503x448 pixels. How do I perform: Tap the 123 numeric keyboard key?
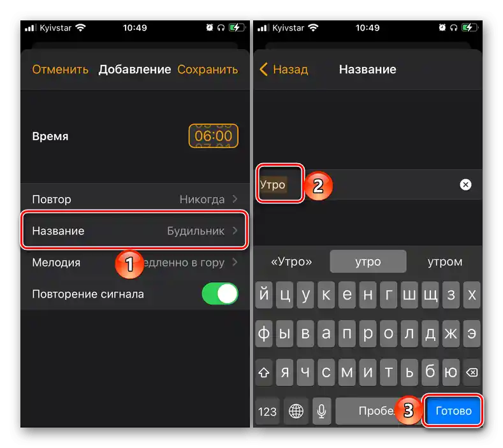[x=267, y=411]
